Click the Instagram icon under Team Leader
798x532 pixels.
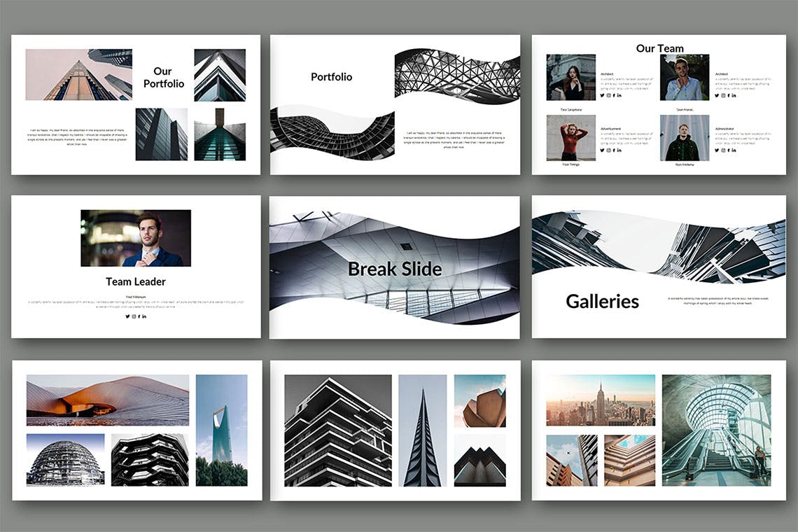click(133, 316)
